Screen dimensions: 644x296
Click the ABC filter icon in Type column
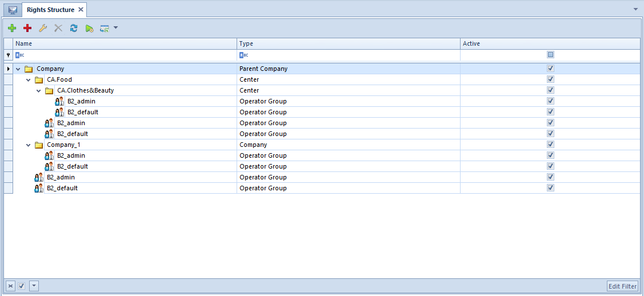pos(243,55)
